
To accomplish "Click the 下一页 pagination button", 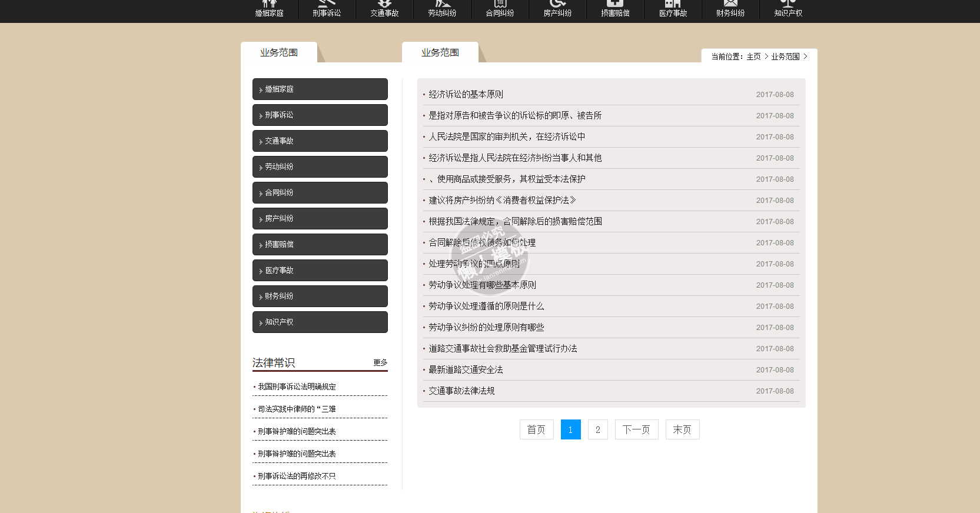I will coord(636,429).
